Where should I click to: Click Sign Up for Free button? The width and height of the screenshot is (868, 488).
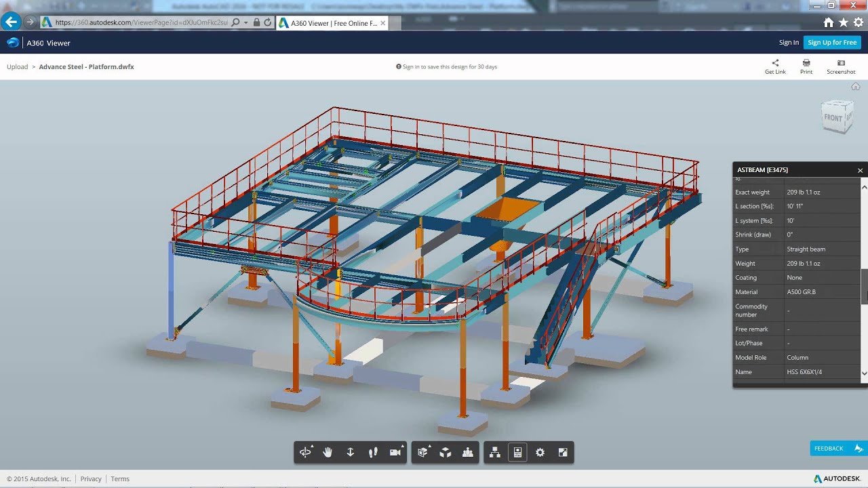(x=832, y=43)
